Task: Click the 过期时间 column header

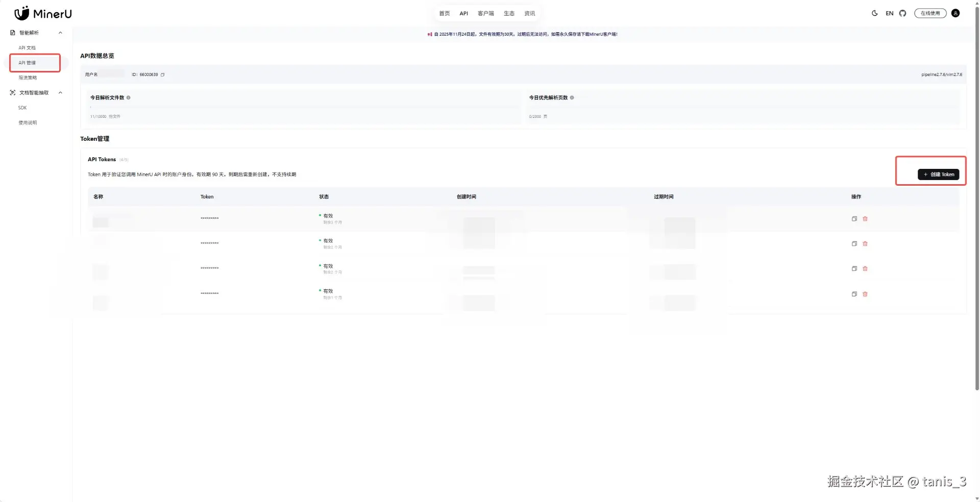Action: coord(664,197)
